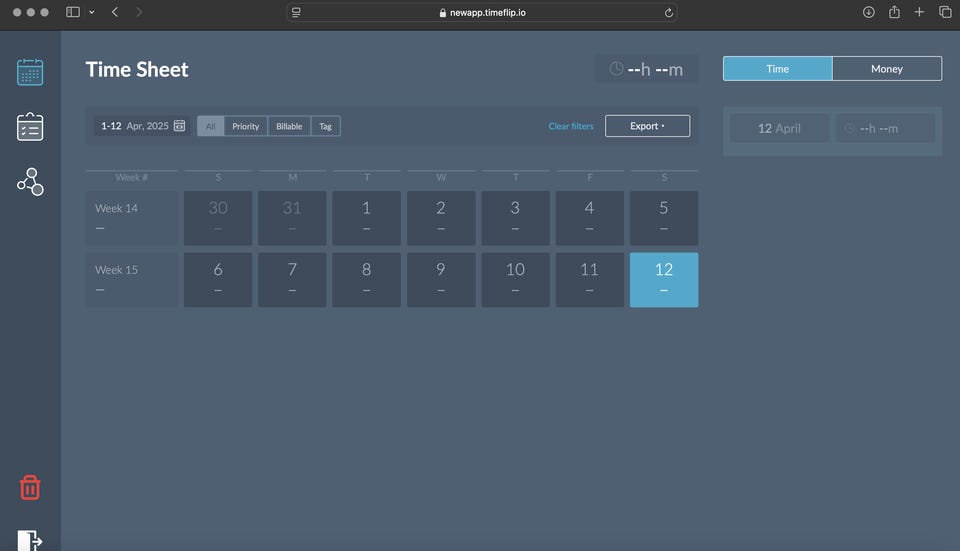Select day 3 in the calendar
Screen dimensions: 960x551
(515, 218)
